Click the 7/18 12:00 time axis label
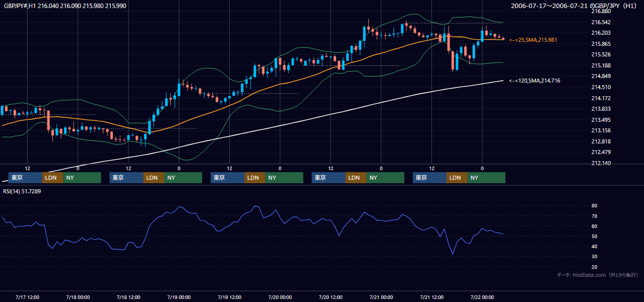 click(x=128, y=297)
